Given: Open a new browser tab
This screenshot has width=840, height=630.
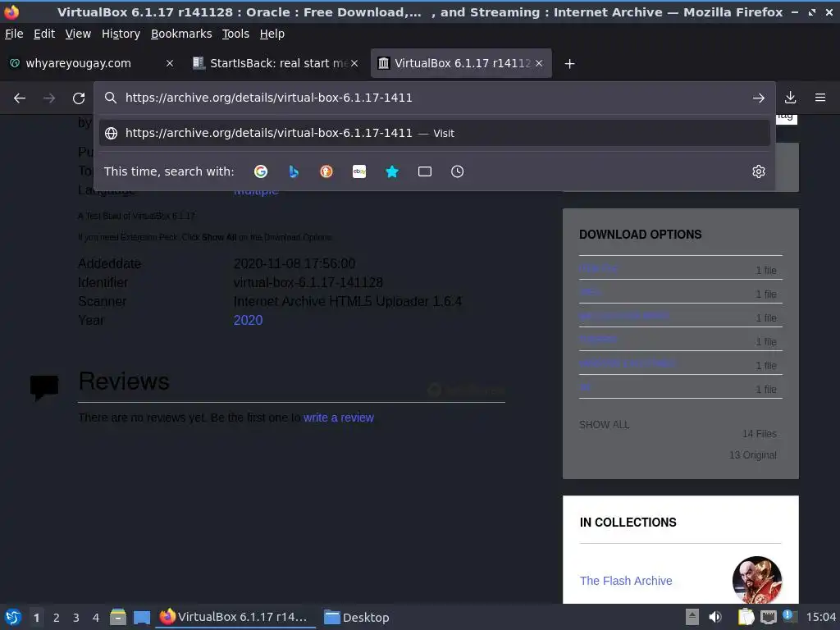Looking at the screenshot, I should pos(569,64).
